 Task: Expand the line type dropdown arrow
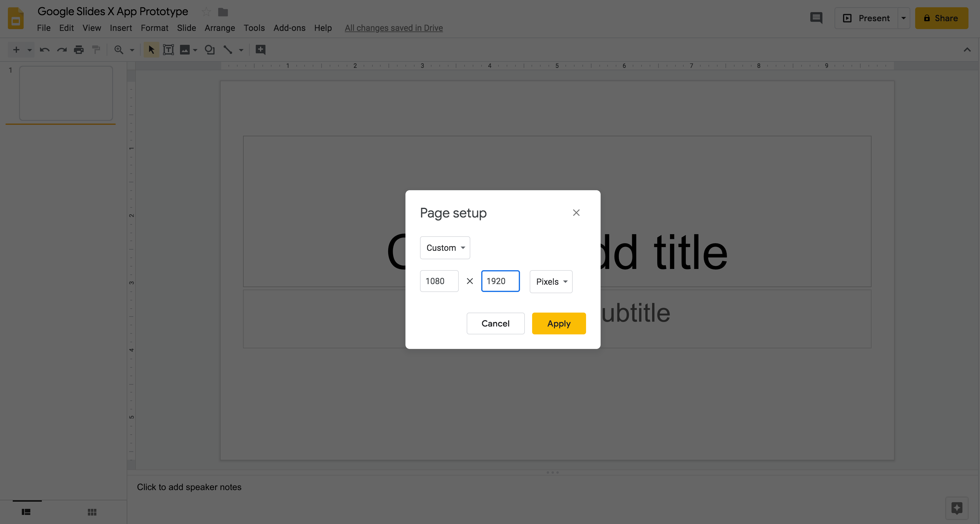tap(241, 50)
